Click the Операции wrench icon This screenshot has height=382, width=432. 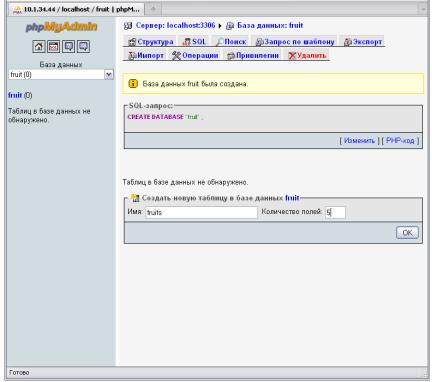[176, 56]
